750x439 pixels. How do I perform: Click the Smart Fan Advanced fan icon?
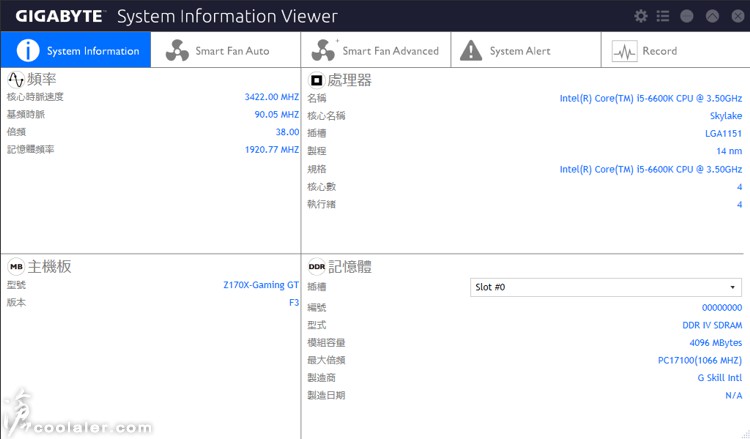[x=324, y=50]
